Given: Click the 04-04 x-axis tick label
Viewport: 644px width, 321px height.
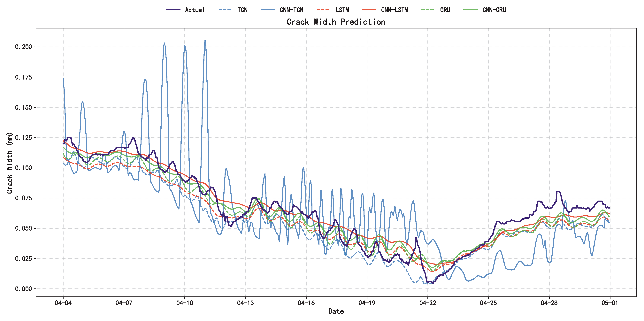Looking at the screenshot, I should click(x=63, y=303).
